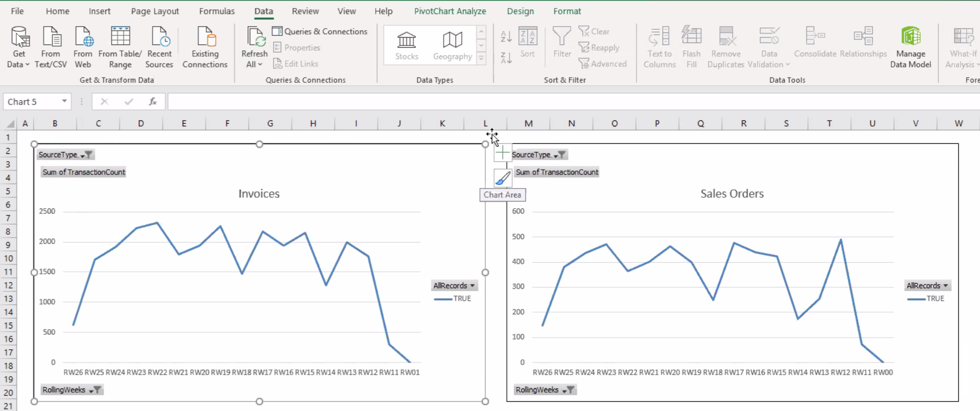Screen dimensions: 980x411
Task: Sort A to Z ascending
Action: pos(506,36)
